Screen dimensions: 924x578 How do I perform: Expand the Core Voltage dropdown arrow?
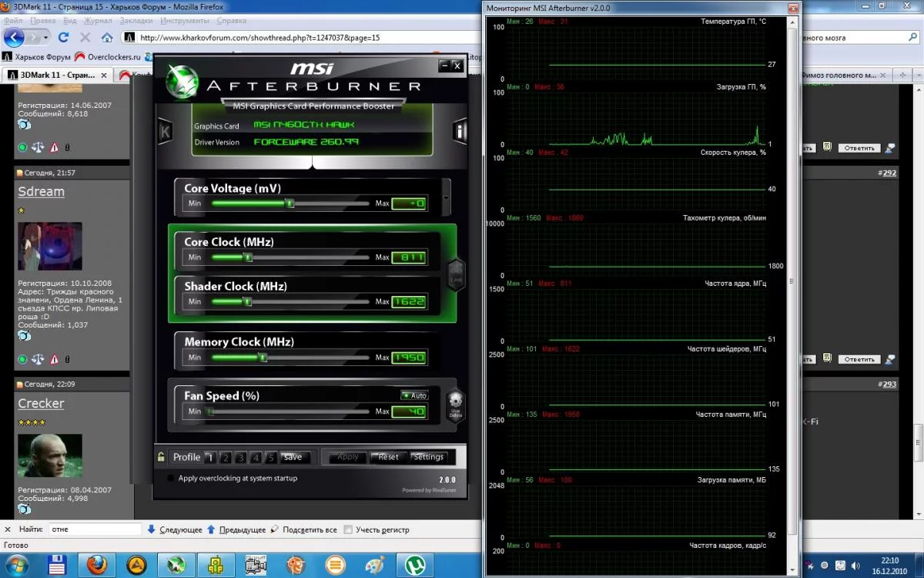point(446,199)
